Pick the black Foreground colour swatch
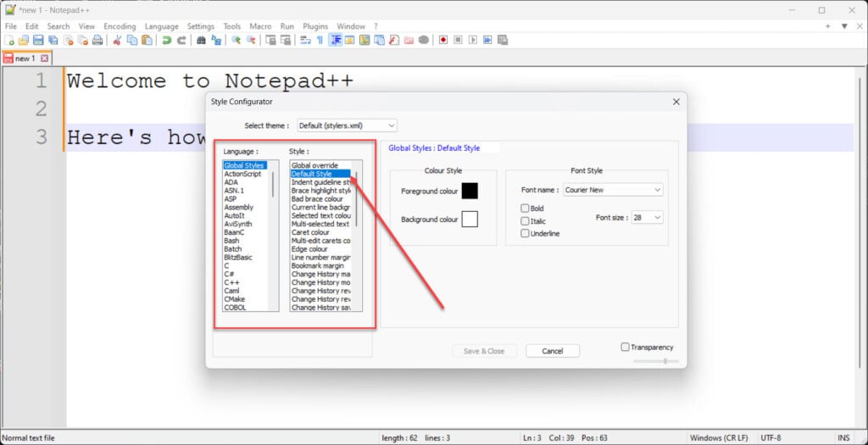868x445 pixels. (470, 191)
